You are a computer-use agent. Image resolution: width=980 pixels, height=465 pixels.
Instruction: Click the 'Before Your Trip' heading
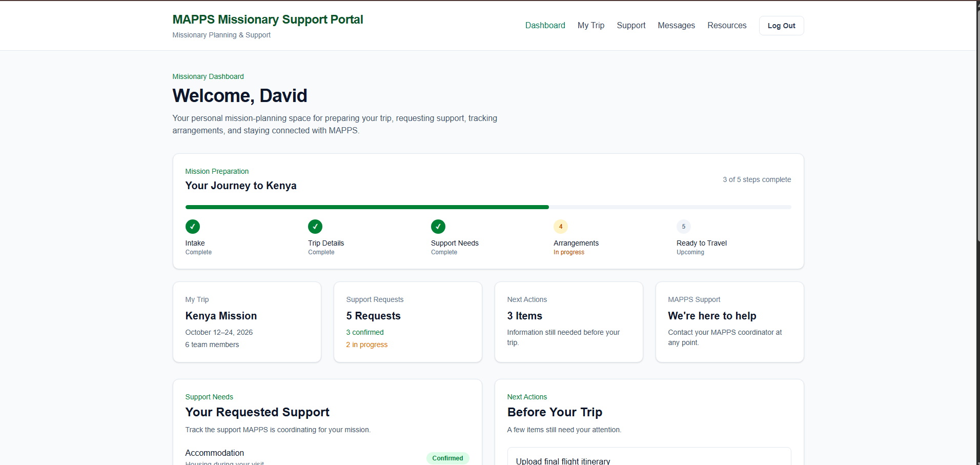pyautogui.click(x=555, y=412)
